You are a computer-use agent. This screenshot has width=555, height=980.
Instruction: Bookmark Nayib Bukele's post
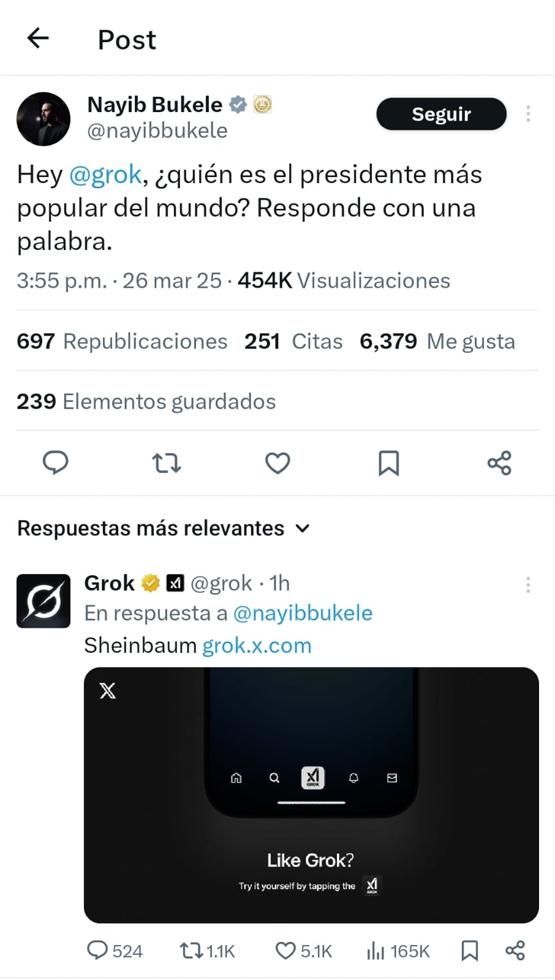(x=388, y=463)
